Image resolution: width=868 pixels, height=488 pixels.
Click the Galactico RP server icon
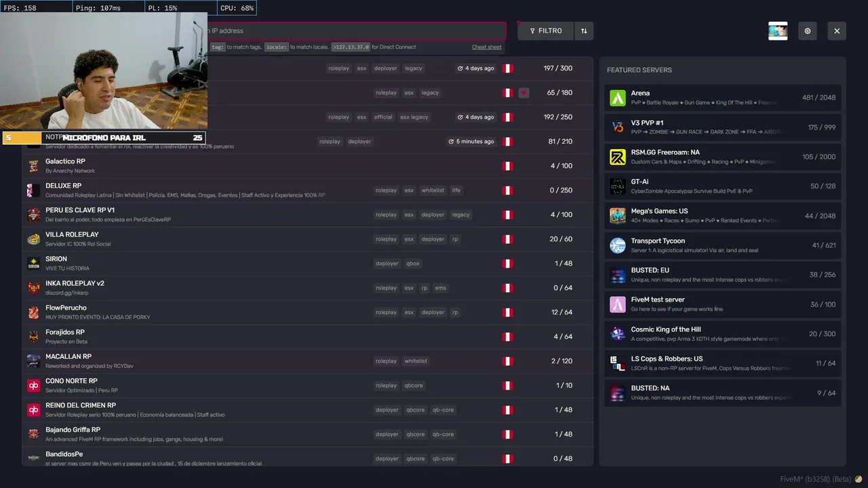[34, 166]
